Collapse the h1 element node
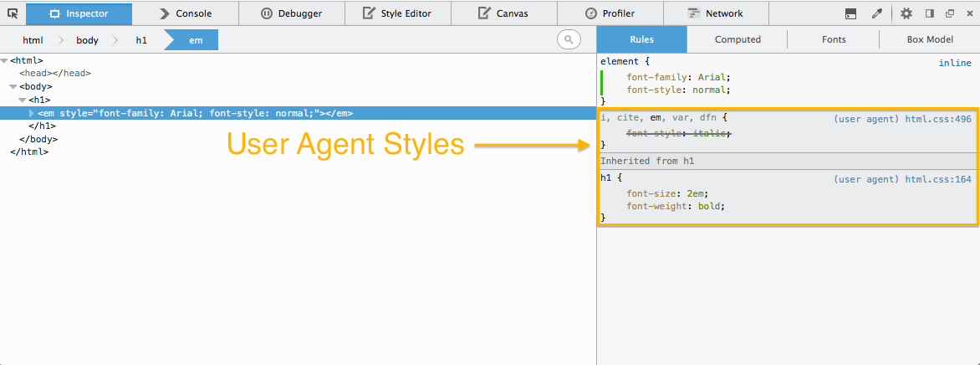This screenshot has height=365, width=980. [x=23, y=100]
